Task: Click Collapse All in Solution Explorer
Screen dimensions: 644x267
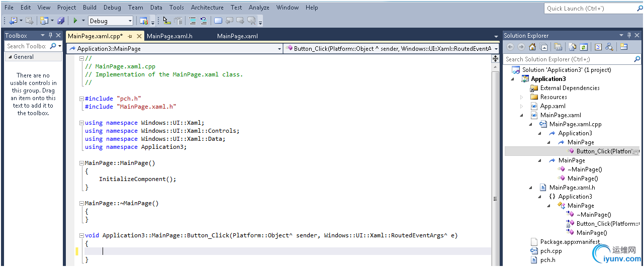Action: pyautogui.click(x=543, y=47)
